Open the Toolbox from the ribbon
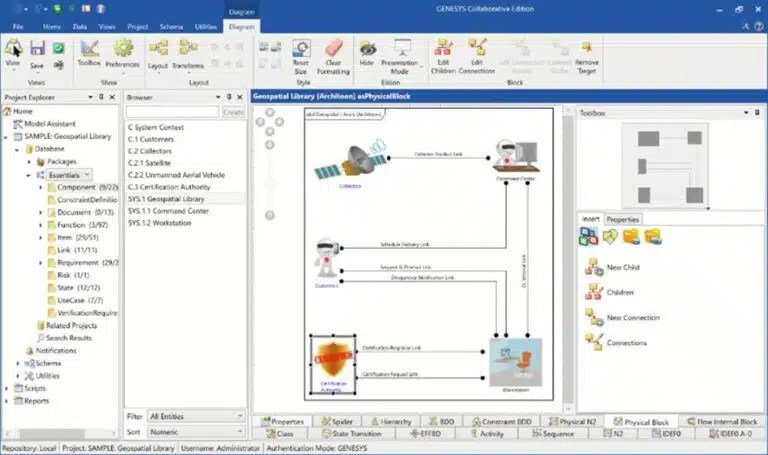The width and height of the screenshot is (768, 455). tap(89, 52)
